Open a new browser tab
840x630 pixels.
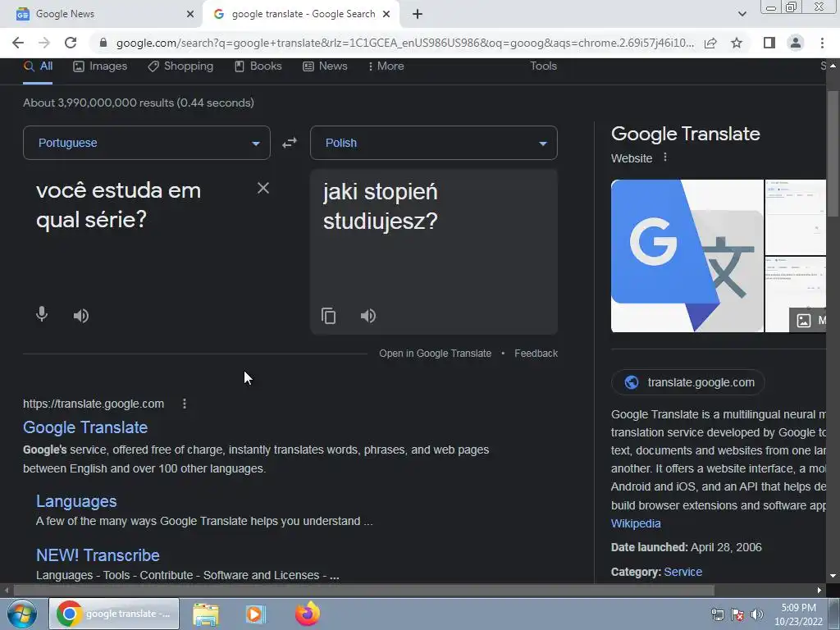418,15
